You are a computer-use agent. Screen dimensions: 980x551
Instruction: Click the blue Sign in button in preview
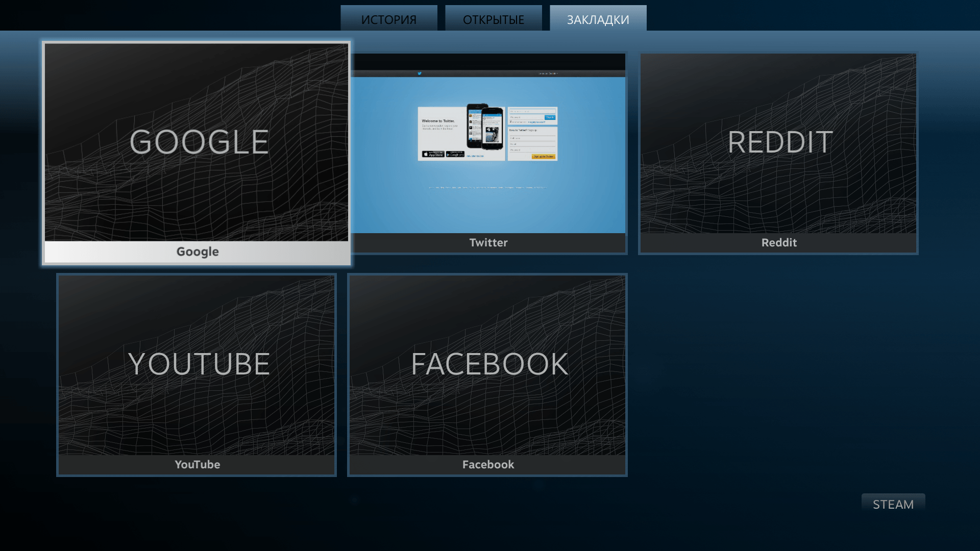click(549, 117)
